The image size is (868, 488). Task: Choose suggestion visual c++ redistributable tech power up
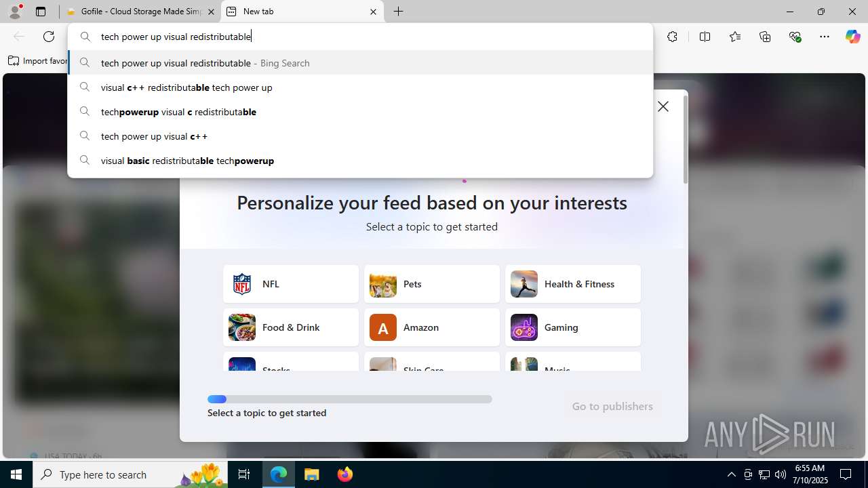[x=360, y=87]
